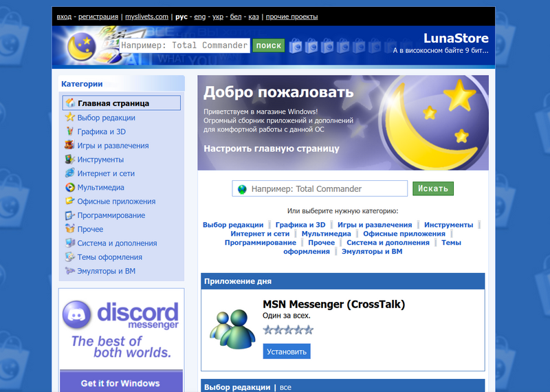Viewport: 550px width, 392px height.
Task: Click the media player icon beside Мультимедиа
Action: pyautogui.click(x=70, y=187)
